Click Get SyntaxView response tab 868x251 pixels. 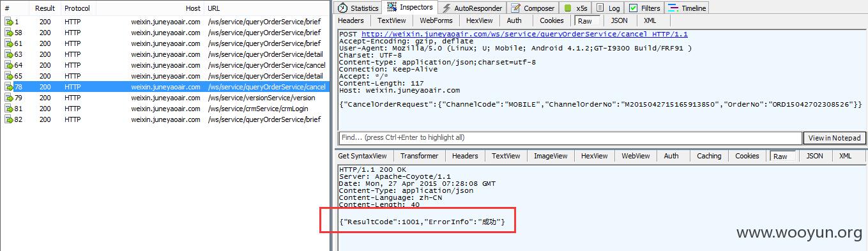(362, 156)
